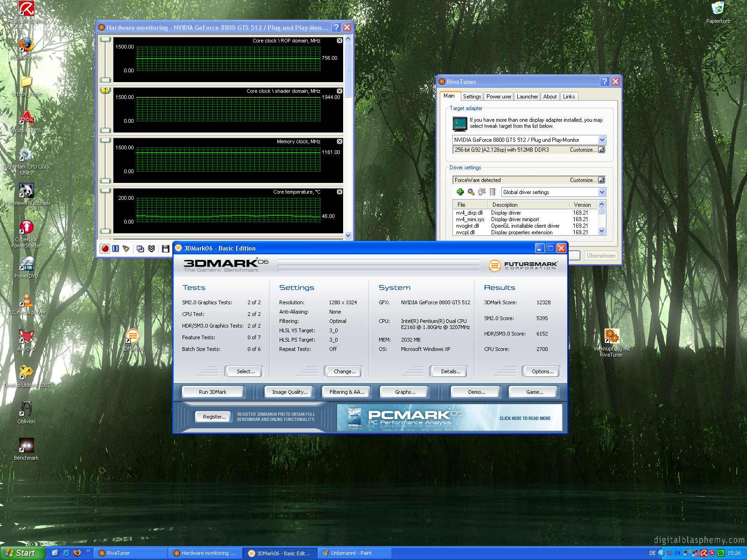Close the Core clock ROP domain graph
Image resolution: width=747 pixels, height=560 pixels.
(x=339, y=41)
